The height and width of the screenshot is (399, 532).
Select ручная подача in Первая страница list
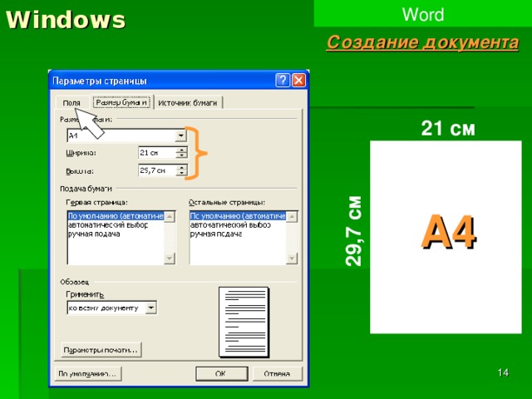[94, 234]
